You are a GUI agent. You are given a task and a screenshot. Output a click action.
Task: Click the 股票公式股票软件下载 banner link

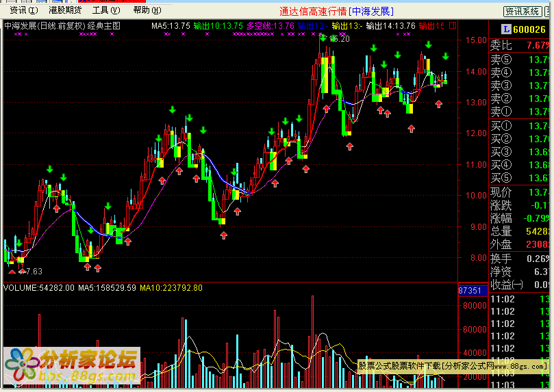tap(453, 366)
